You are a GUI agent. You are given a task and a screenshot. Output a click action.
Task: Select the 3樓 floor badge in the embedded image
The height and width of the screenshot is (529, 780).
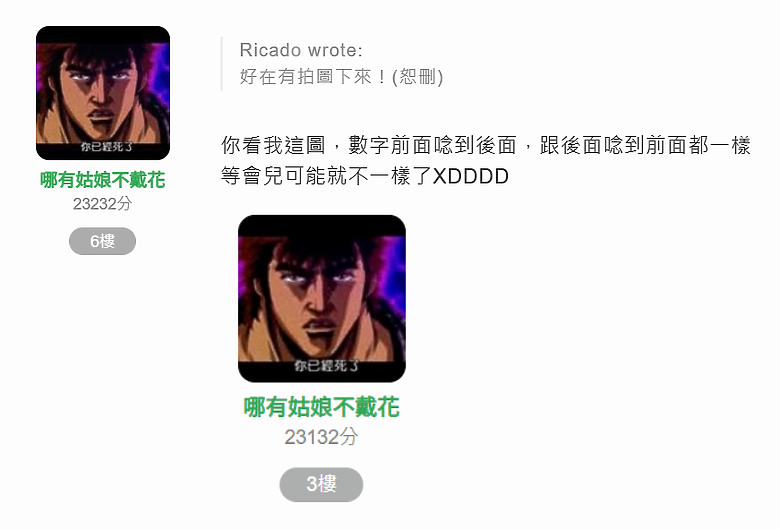click(x=321, y=484)
